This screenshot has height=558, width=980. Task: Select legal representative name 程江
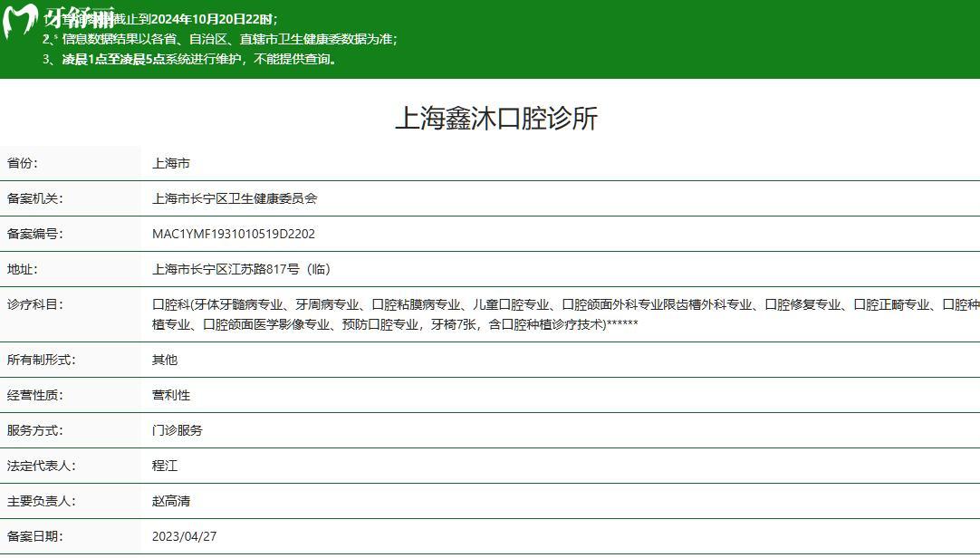164,466
